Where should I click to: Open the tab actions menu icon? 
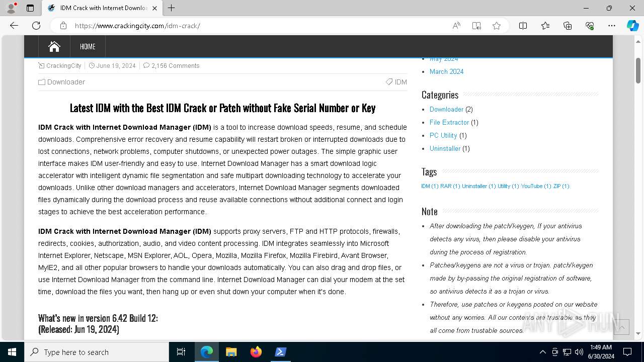(30, 8)
